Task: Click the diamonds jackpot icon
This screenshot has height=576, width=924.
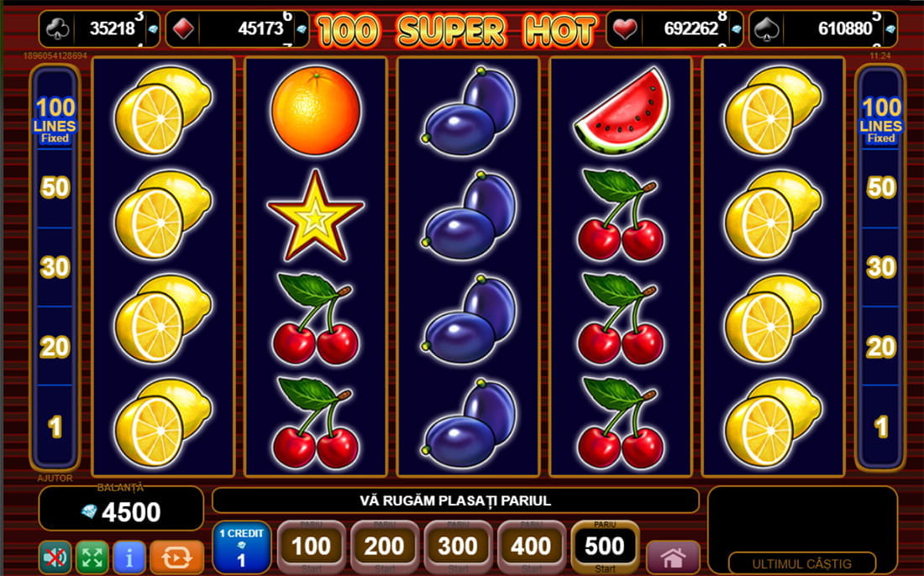Action: [183, 29]
